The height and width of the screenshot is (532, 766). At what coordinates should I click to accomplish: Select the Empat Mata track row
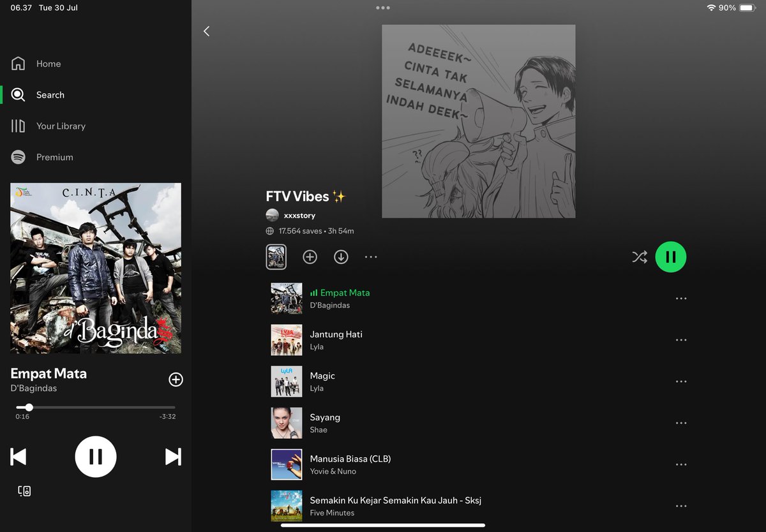(x=479, y=299)
